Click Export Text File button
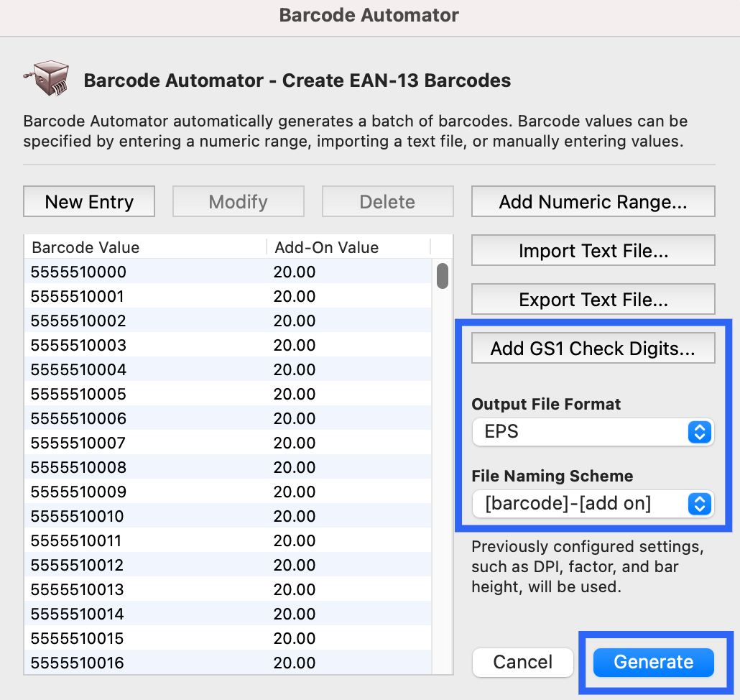The width and height of the screenshot is (740, 700). 593,299
